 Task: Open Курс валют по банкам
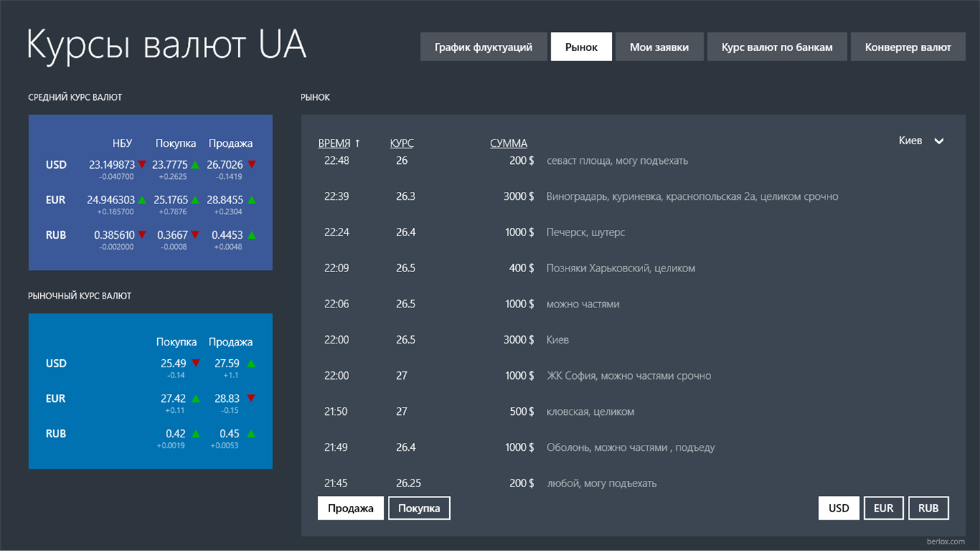[x=777, y=47]
